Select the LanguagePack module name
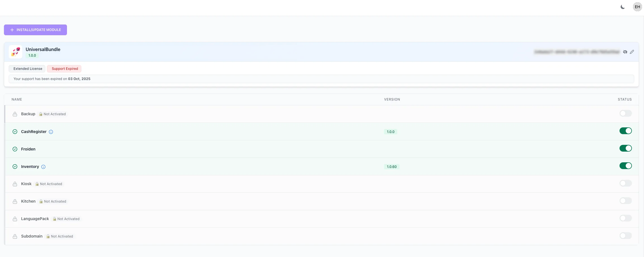The width and height of the screenshot is (644, 257). pyautogui.click(x=35, y=219)
